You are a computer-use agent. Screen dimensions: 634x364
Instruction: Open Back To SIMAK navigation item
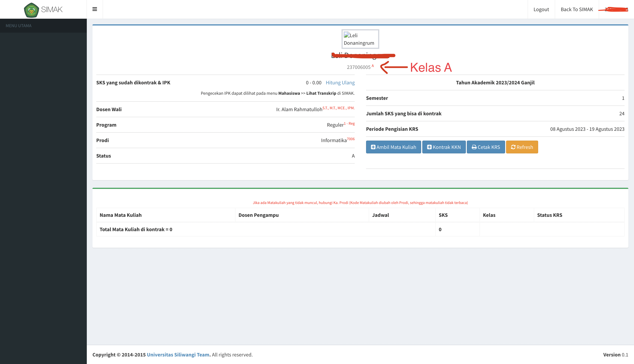pyautogui.click(x=576, y=9)
